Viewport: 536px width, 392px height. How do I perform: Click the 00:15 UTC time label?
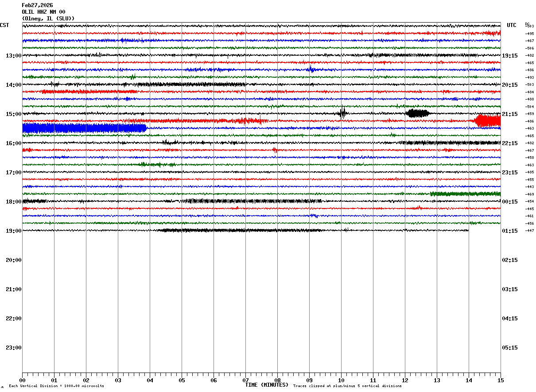[x=510, y=202]
